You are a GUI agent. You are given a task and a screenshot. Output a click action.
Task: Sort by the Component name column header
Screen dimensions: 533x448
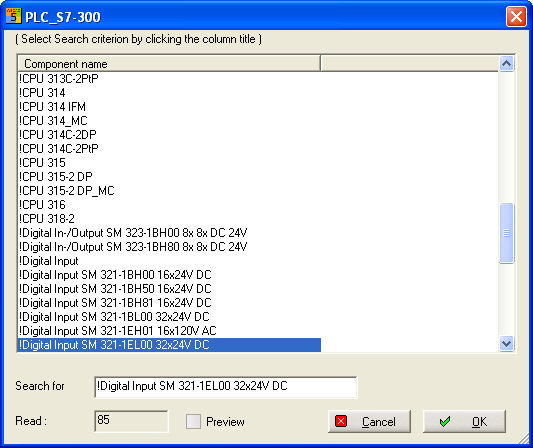(169, 64)
